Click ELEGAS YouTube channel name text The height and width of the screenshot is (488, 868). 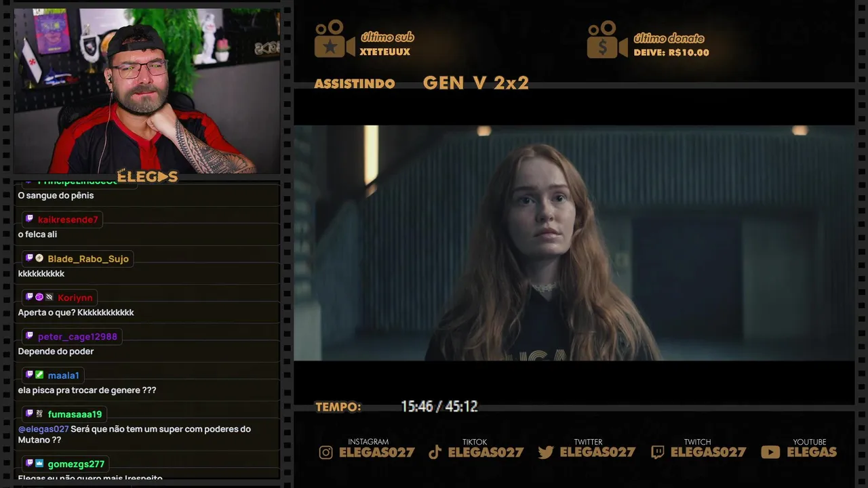(812, 452)
